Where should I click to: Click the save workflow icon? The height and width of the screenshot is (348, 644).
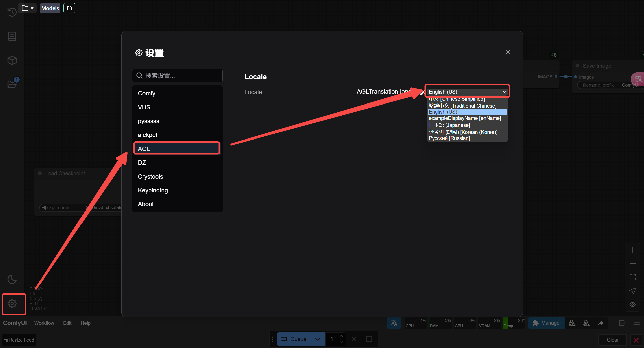point(69,8)
